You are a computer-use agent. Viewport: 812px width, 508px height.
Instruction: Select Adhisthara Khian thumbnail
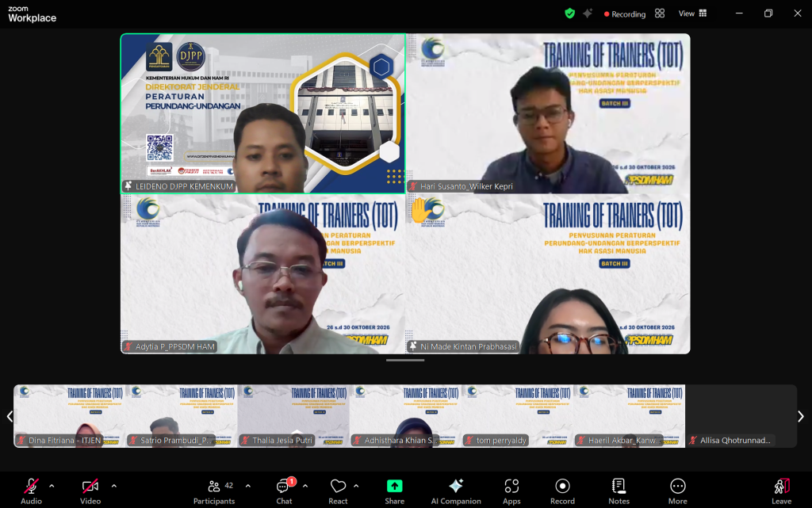click(405, 416)
